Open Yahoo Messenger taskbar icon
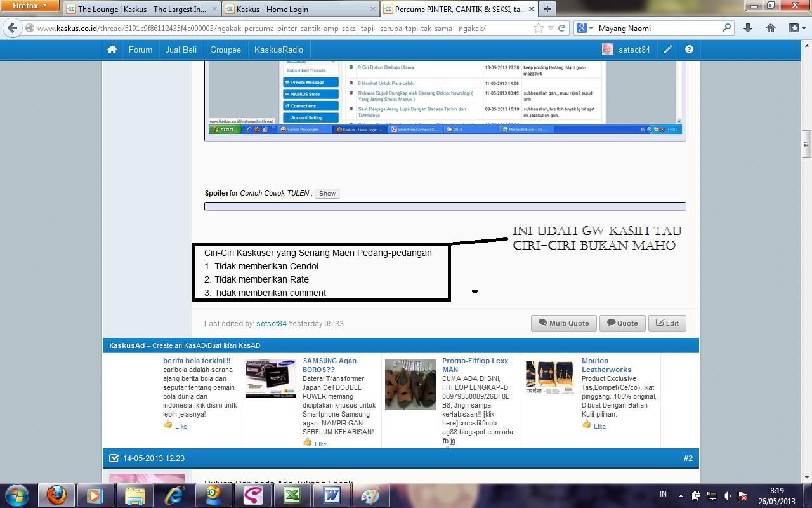The width and height of the screenshot is (812, 508). pyautogui.click(x=213, y=495)
